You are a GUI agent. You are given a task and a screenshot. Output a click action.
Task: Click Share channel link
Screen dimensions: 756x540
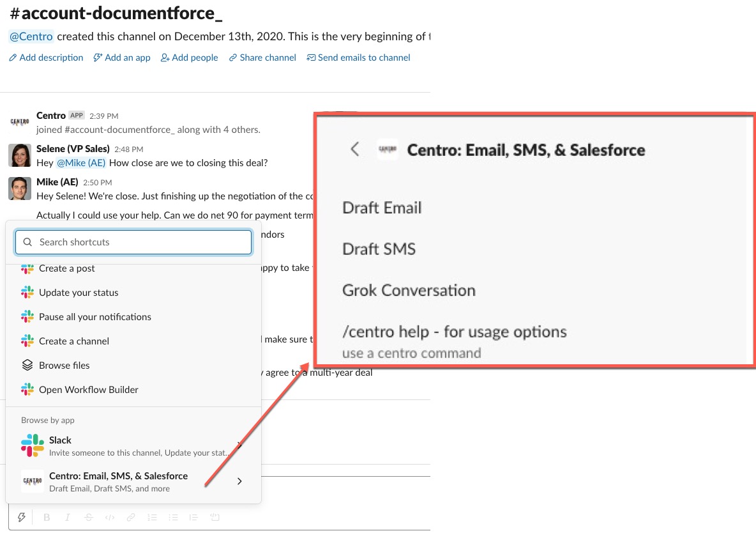coord(263,58)
